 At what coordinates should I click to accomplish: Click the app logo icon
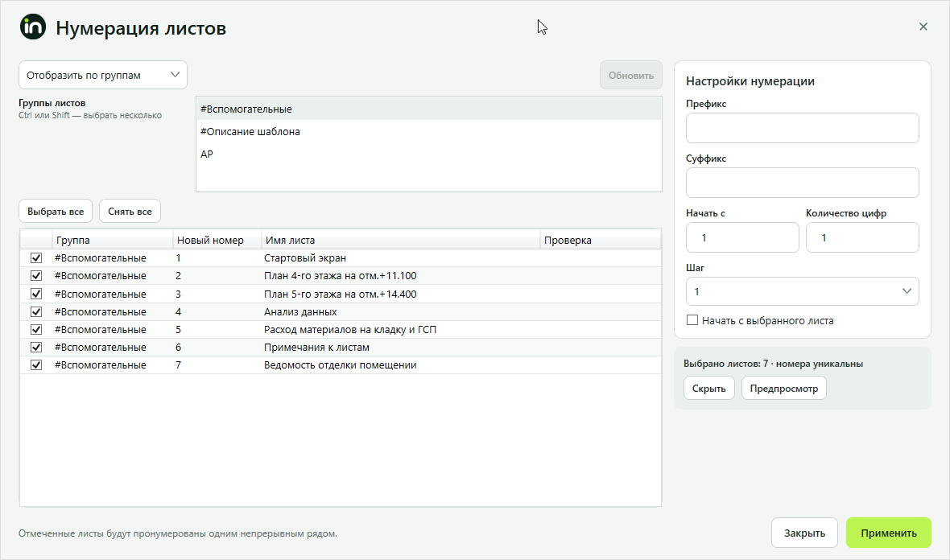(x=33, y=27)
